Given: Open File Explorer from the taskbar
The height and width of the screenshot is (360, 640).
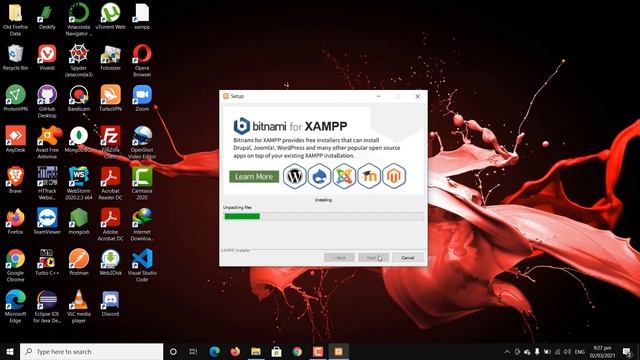Looking at the screenshot, I should point(256,351).
